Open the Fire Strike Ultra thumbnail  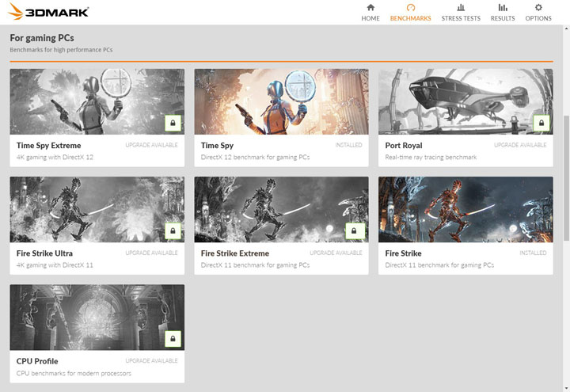click(97, 209)
